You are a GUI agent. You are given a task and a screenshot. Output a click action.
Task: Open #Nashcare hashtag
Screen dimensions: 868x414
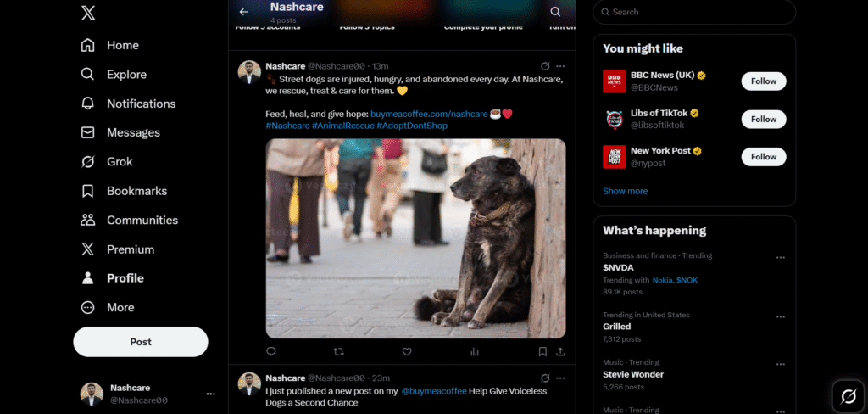[287, 126]
